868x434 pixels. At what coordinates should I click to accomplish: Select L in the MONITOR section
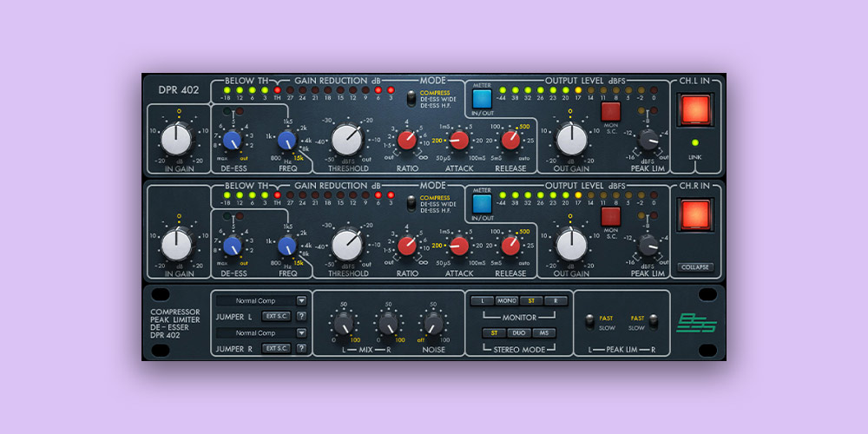tap(482, 301)
